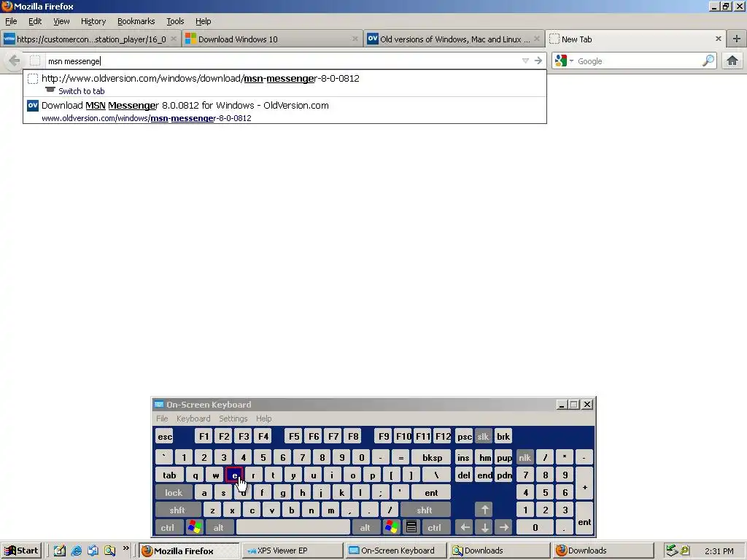Click the right arrow key
This screenshot has height=560, width=747.
pos(503,528)
